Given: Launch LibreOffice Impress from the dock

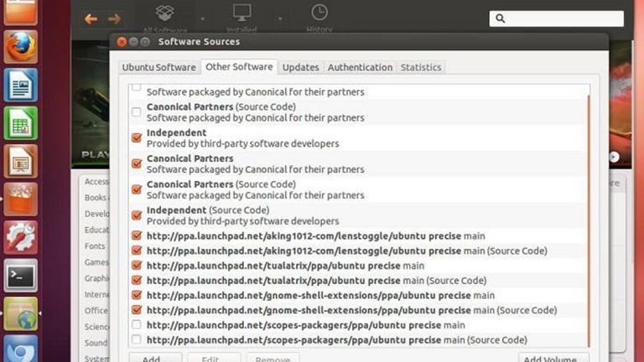Looking at the screenshot, I should [20, 161].
